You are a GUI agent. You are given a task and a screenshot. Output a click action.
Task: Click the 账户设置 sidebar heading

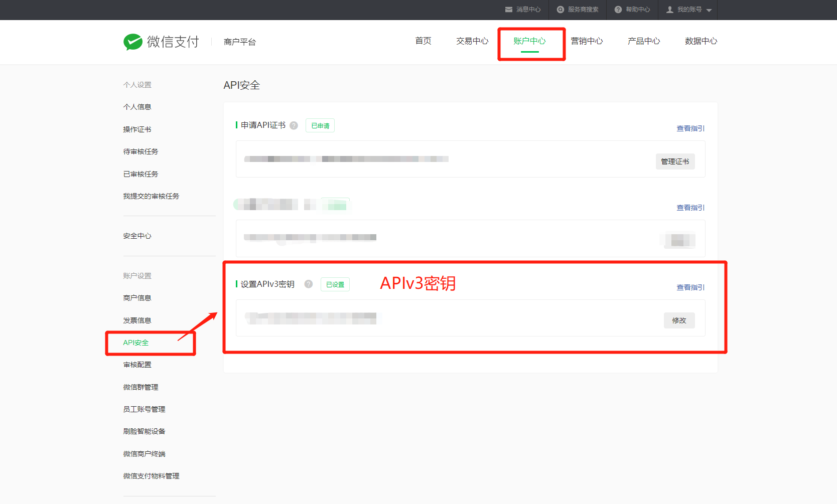point(137,276)
